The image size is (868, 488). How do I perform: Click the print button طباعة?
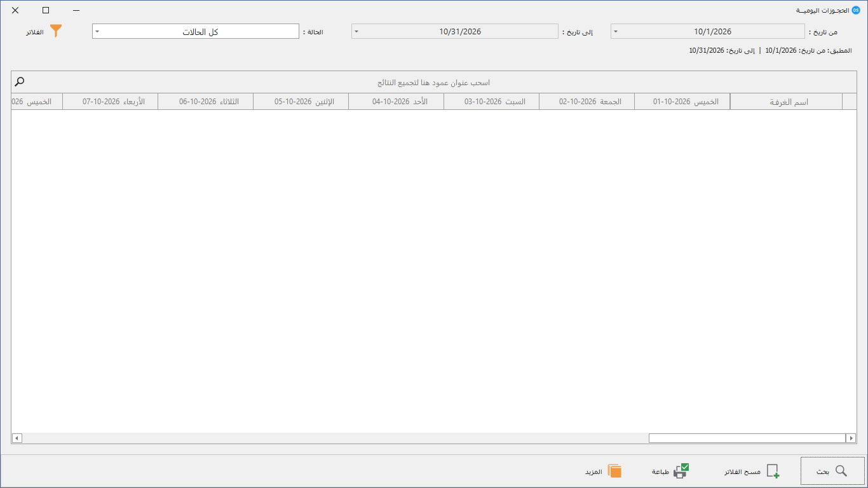670,471
